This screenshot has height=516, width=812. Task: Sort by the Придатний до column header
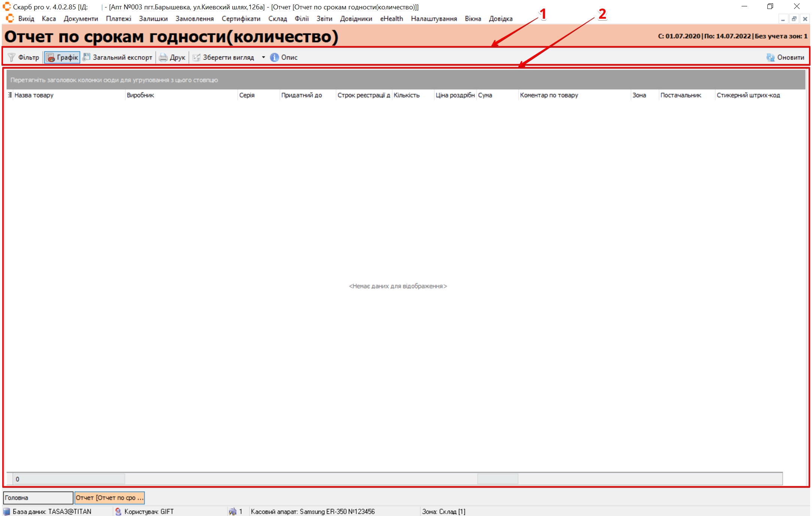[x=302, y=95]
